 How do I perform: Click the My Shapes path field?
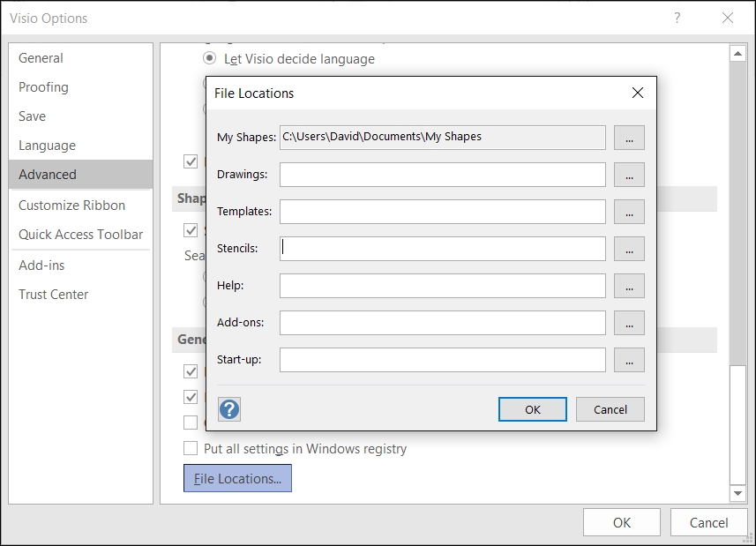[x=443, y=138]
